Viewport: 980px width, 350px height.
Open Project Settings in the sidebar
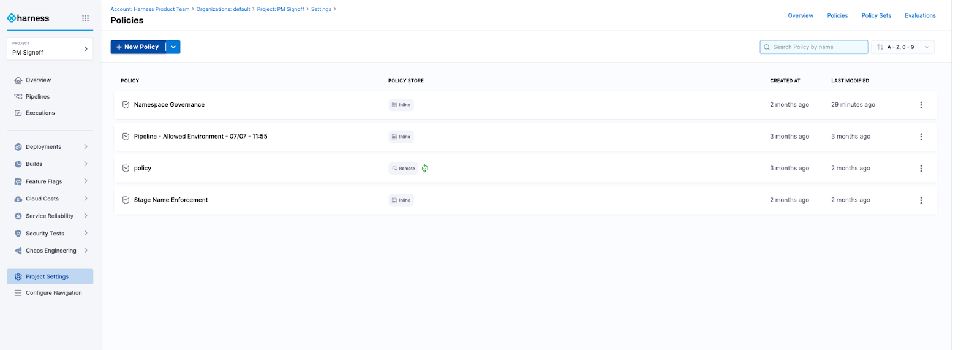[x=47, y=276]
